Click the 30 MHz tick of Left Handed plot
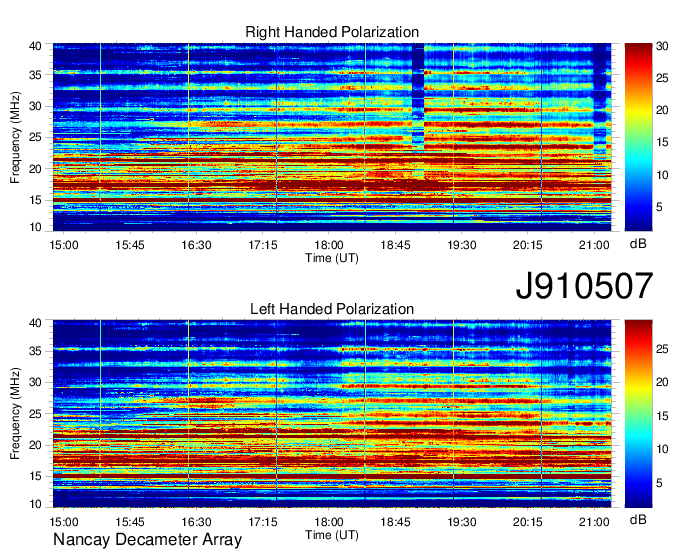The image size is (680, 552). point(35,382)
